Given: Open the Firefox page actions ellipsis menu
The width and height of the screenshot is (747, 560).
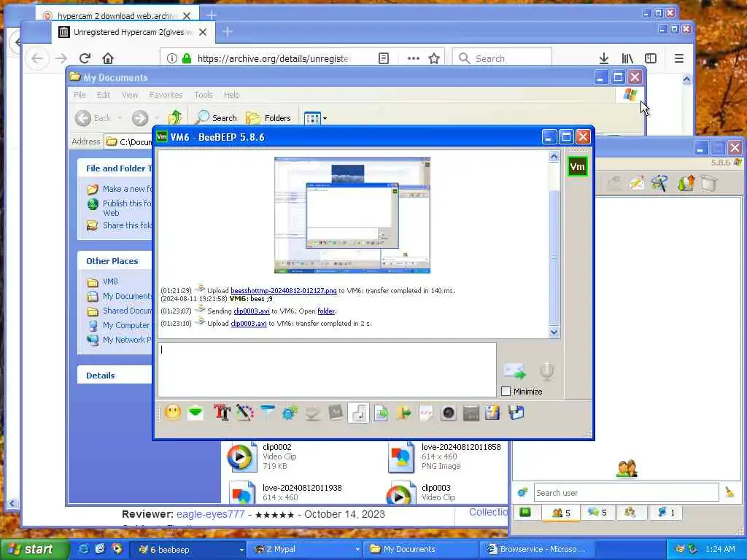Looking at the screenshot, I should point(413,58).
